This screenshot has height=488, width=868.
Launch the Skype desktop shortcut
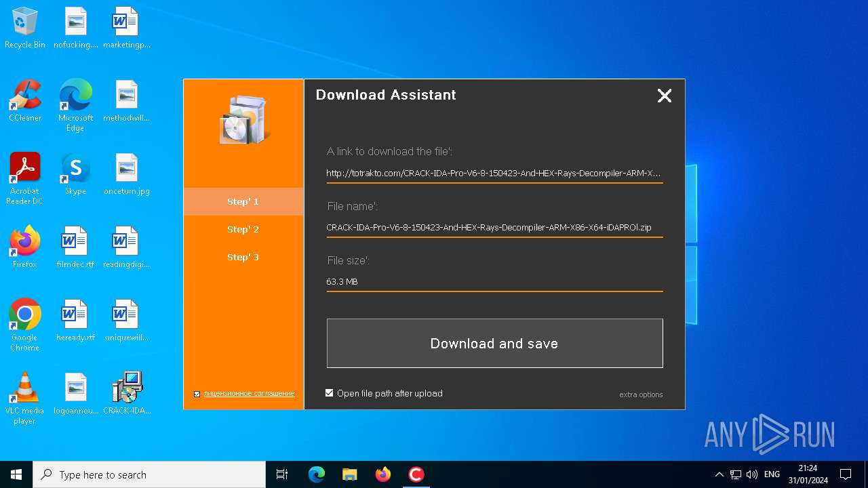point(76,175)
